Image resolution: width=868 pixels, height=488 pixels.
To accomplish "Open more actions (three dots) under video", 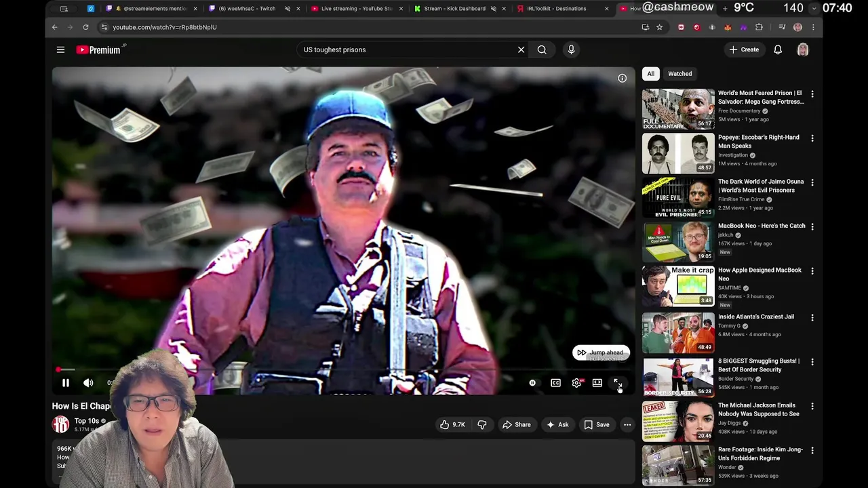I will 627,425.
